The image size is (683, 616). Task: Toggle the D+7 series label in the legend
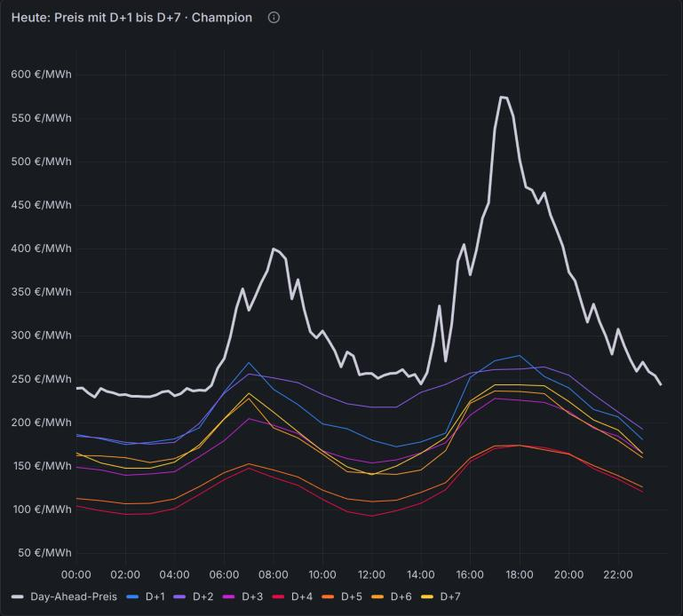point(450,596)
